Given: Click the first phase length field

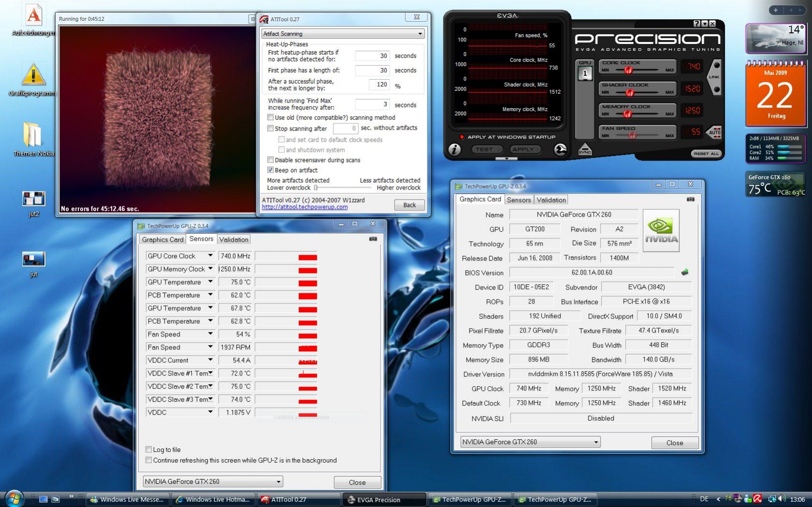Looking at the screenshot, I should point(372,71).
